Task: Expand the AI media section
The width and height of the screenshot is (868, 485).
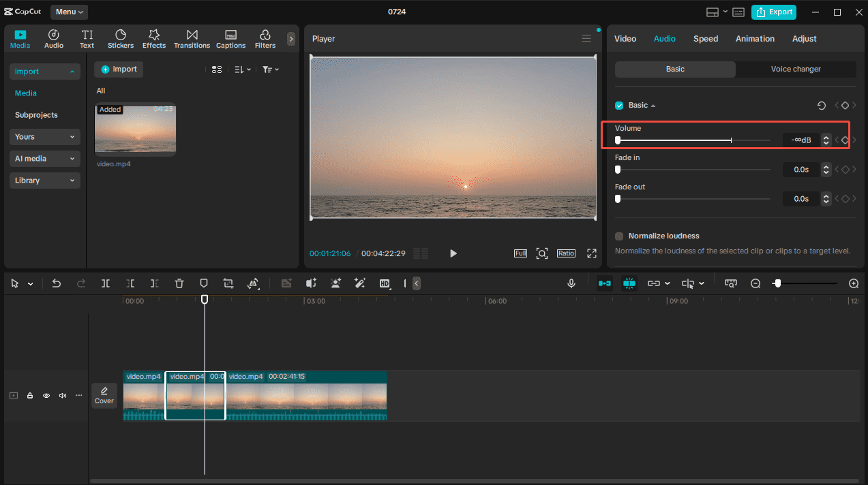Action: click(45, 159)
